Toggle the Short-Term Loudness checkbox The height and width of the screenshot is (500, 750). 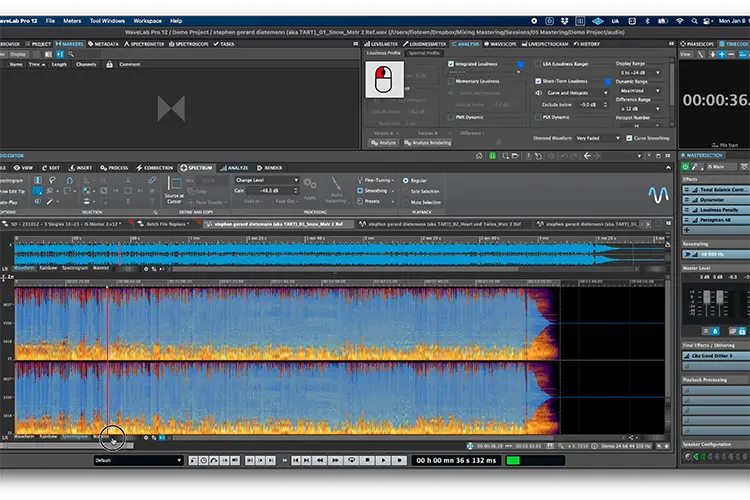pyautogui.click(x=538, y=81)
